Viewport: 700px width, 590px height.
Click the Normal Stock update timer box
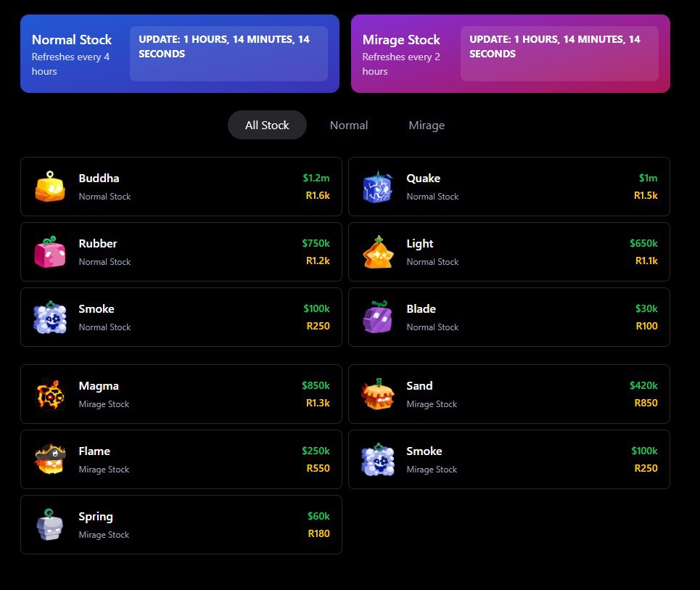(228, 54)
